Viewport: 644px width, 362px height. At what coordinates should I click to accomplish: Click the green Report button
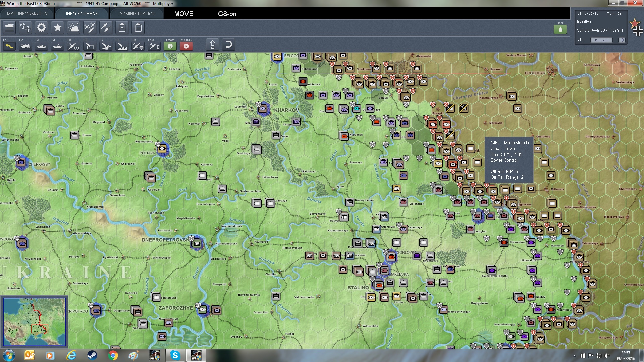coord(170,46)
